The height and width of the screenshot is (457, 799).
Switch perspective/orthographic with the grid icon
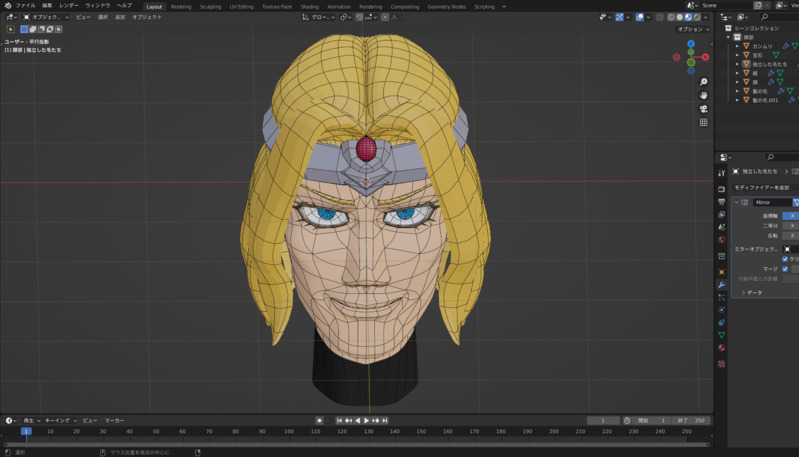(704, 122)
